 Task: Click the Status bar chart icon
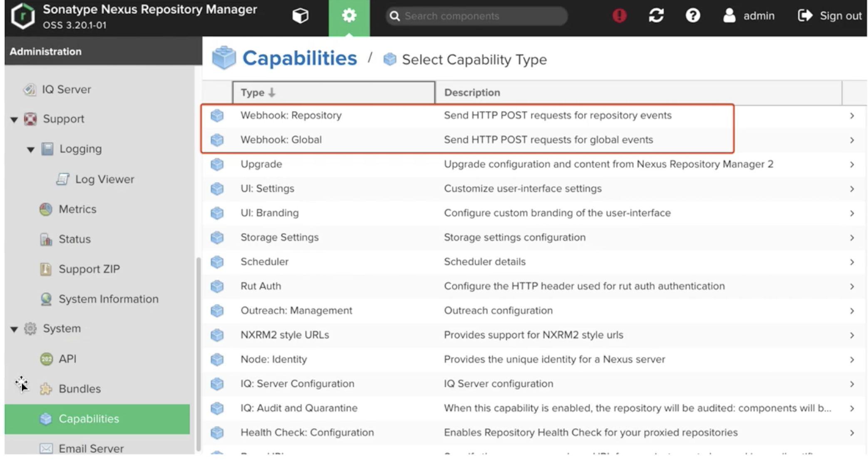point(46,239)
